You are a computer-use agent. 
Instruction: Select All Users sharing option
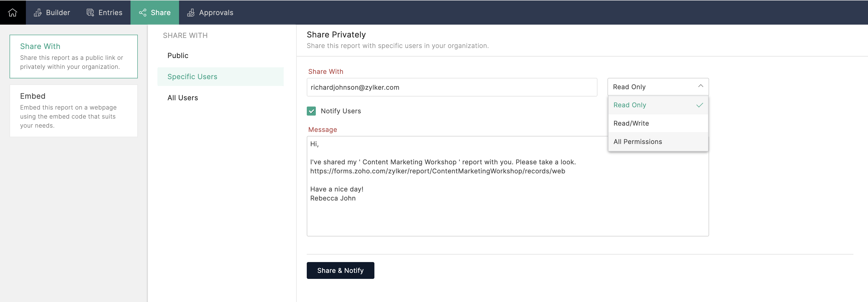pos(183,98)
